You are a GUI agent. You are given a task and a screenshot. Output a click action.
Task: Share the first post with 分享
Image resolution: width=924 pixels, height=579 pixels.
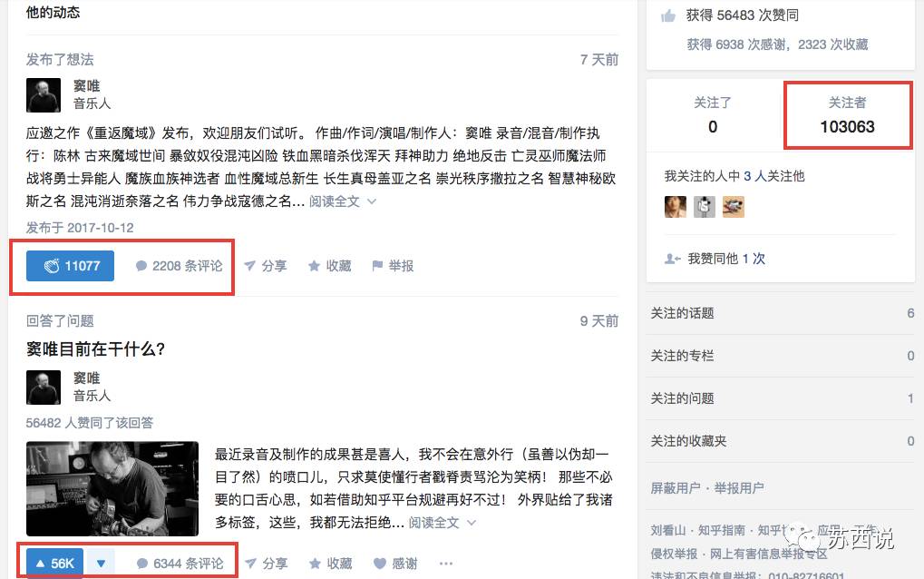[266, 266]
